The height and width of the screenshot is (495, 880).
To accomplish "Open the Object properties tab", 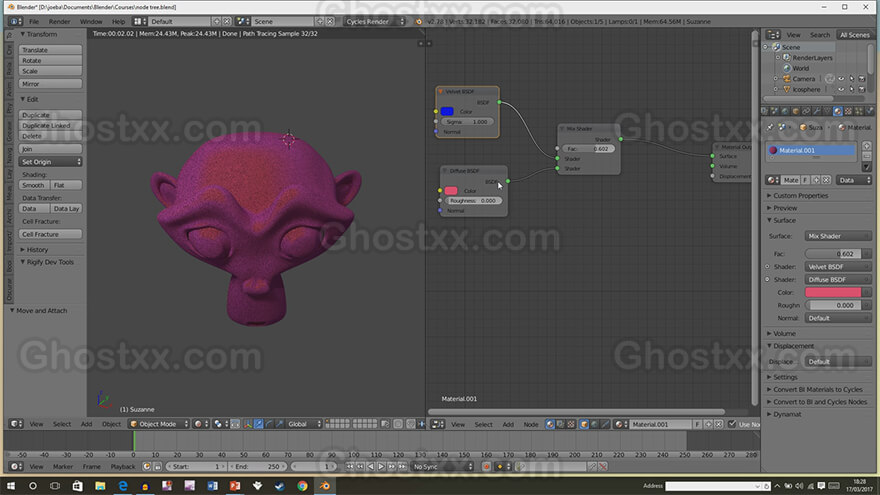I will click(796, 111).
